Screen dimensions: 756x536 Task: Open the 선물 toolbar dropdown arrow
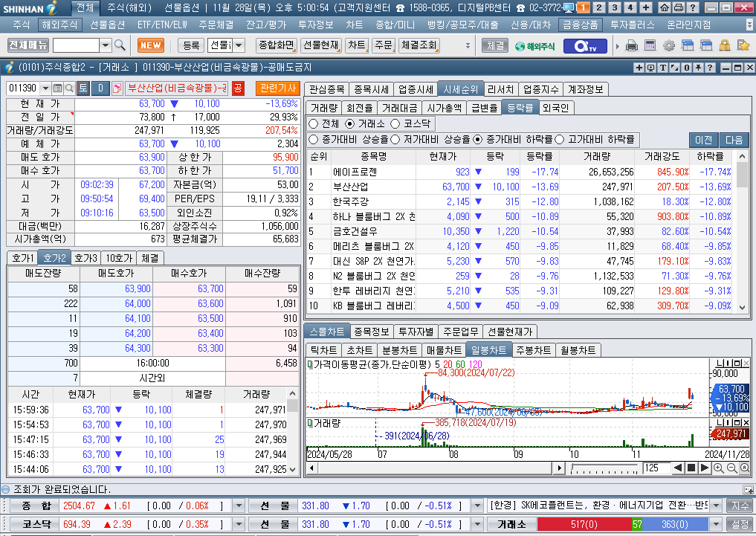pos(239,45)
